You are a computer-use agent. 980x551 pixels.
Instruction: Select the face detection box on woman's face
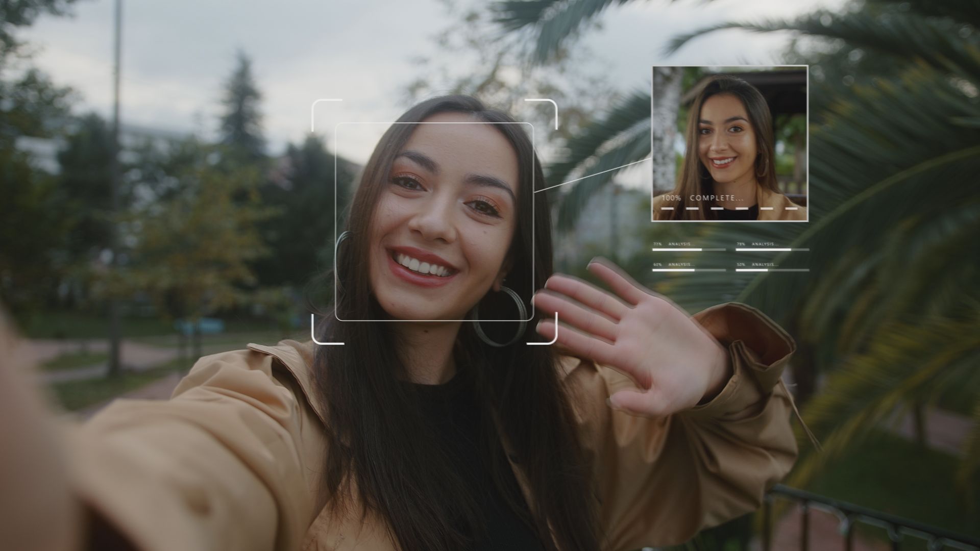coord(434,222)
